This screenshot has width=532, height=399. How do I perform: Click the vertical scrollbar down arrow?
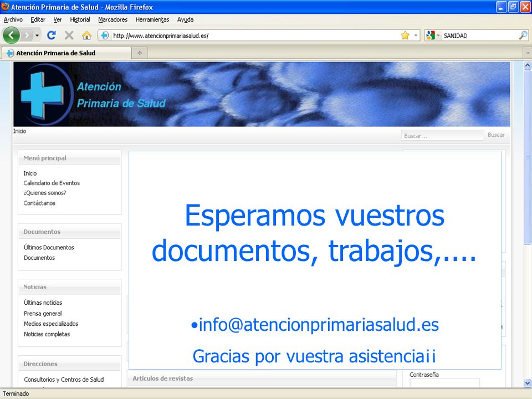point(528,383)
